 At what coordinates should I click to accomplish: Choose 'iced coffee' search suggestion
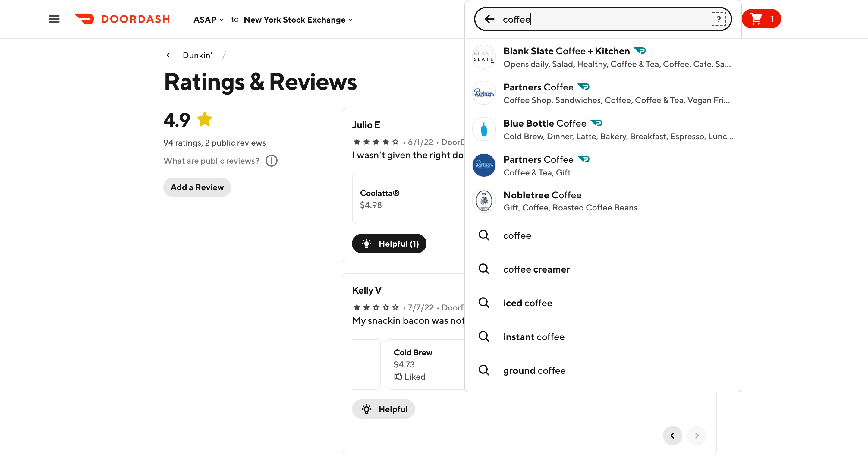click(602, 303)
